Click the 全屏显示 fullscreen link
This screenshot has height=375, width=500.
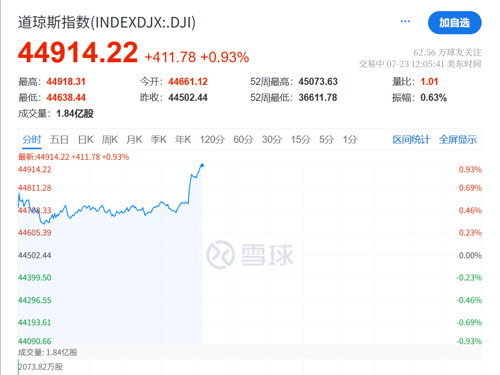(x=458, y=139)
